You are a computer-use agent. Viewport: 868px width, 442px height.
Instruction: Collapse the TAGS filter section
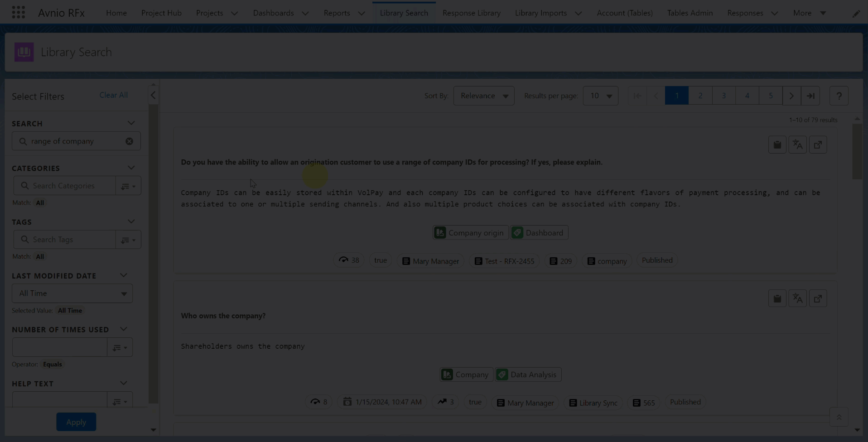(x=131, y=222)
